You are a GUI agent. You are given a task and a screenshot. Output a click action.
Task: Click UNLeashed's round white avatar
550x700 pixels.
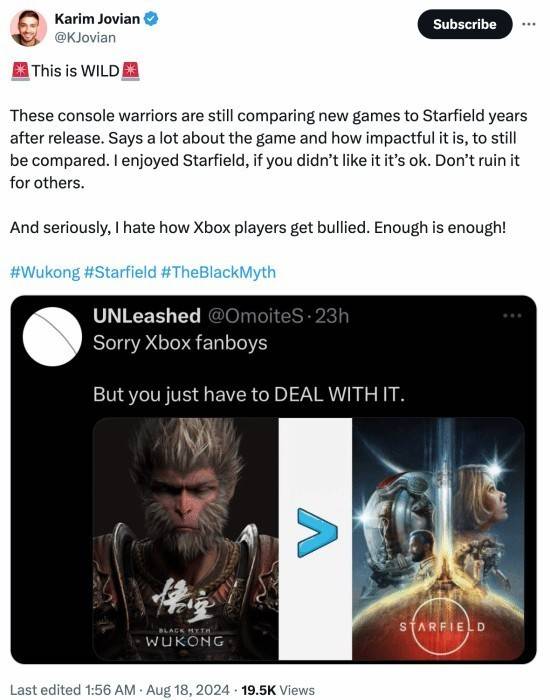pyautogui.click(x=53, y=336)
